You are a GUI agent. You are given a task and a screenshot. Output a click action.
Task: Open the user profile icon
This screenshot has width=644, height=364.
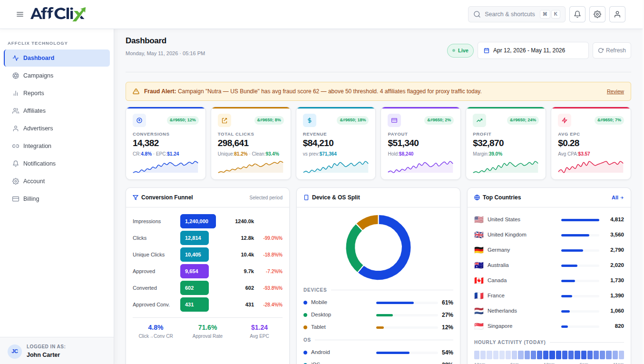coord(617,14)
